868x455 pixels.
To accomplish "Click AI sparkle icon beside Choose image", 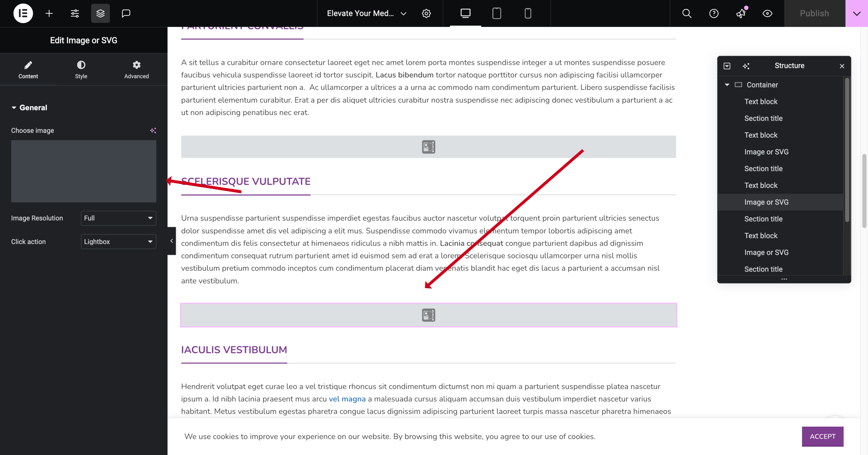I will [153, 130].
